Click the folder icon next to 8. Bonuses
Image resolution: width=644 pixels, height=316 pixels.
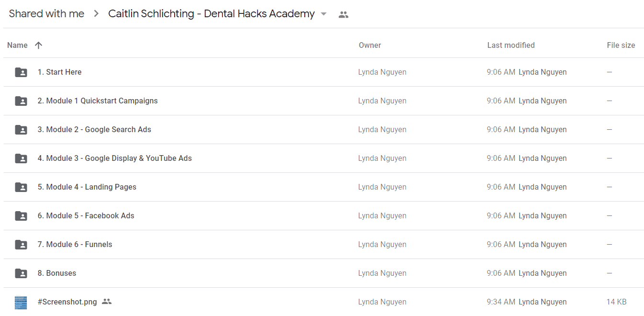click(x=21, y=273)
